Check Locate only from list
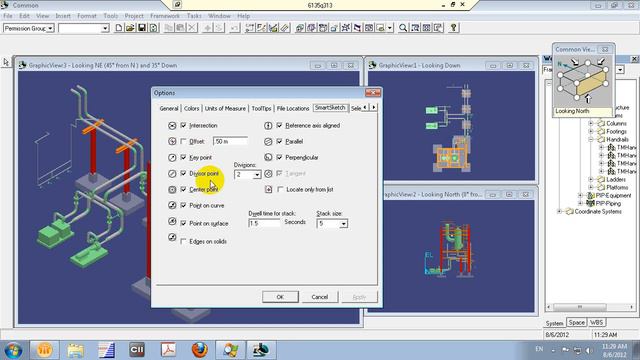The image size is (640, 360). (x=280, y=189)
